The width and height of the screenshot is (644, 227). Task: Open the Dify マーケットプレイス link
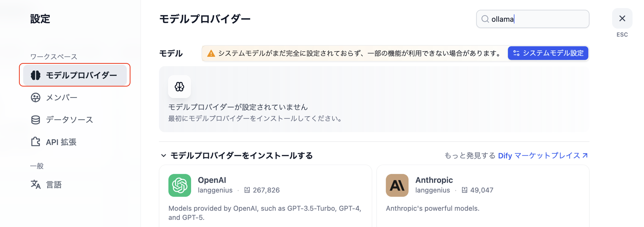(x=543, y=156)
